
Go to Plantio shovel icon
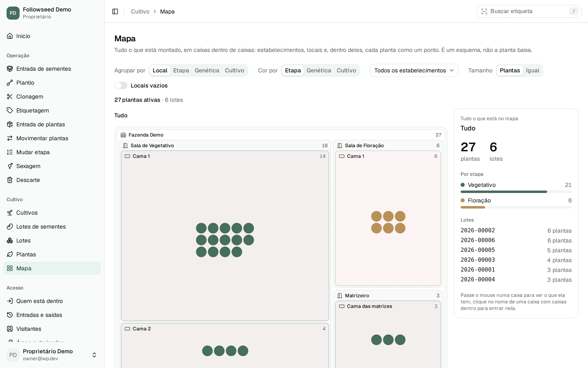pyautogui.click(x=10, y=83)
